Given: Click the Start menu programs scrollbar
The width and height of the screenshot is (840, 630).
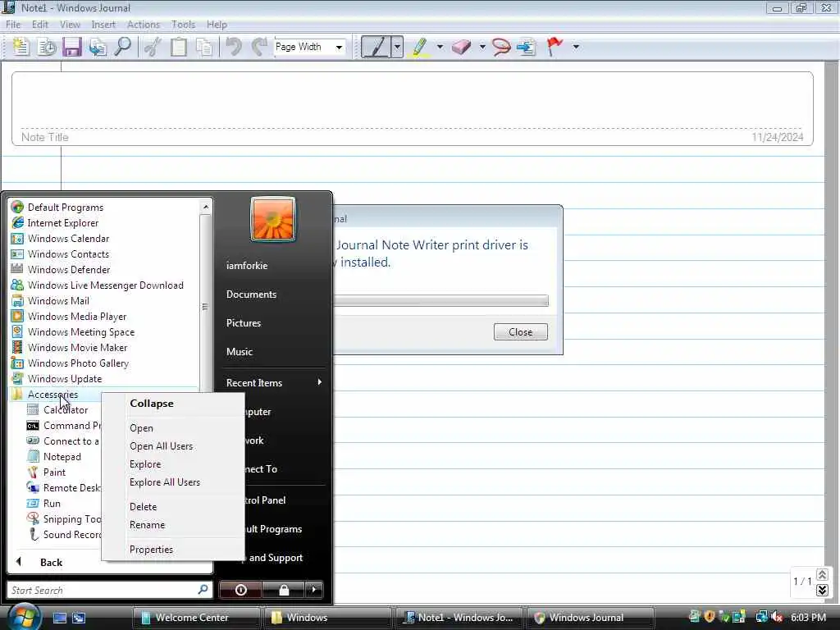Looking at the screenshot, I should click(205, 305).
